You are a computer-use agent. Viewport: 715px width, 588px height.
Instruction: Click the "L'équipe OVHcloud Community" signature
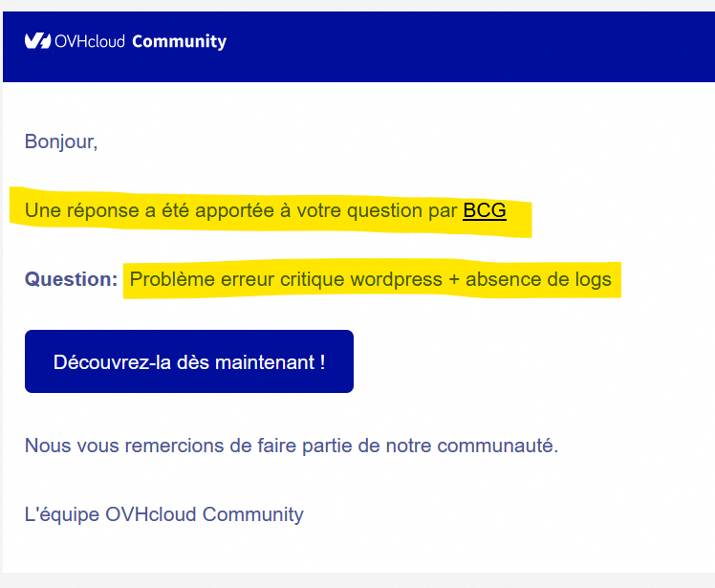163,514
